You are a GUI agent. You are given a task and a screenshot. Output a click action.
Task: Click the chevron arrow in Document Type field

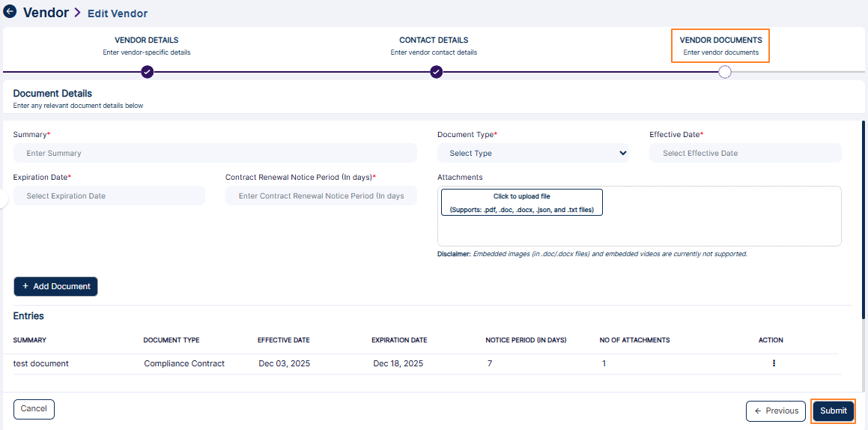pyautogui.click(x=622, y=154)
